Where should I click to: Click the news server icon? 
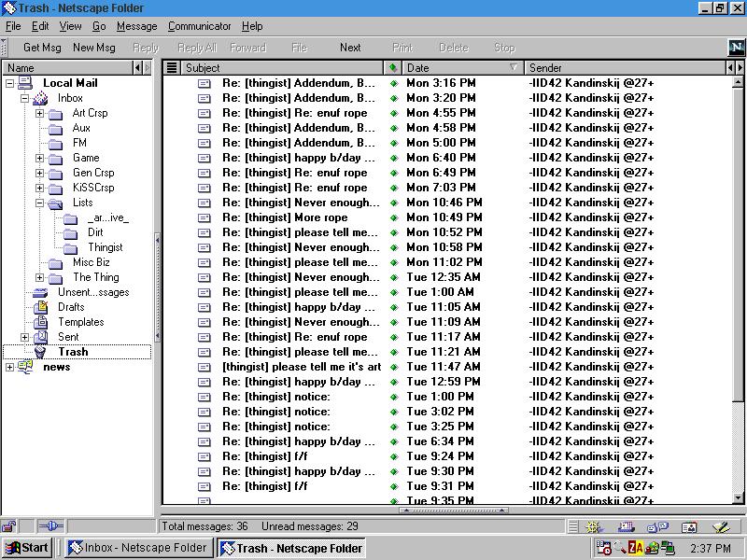click(25, 367)
